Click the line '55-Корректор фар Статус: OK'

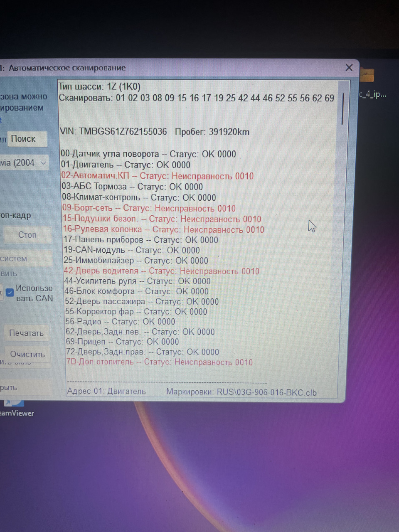(x=136, y=312)
